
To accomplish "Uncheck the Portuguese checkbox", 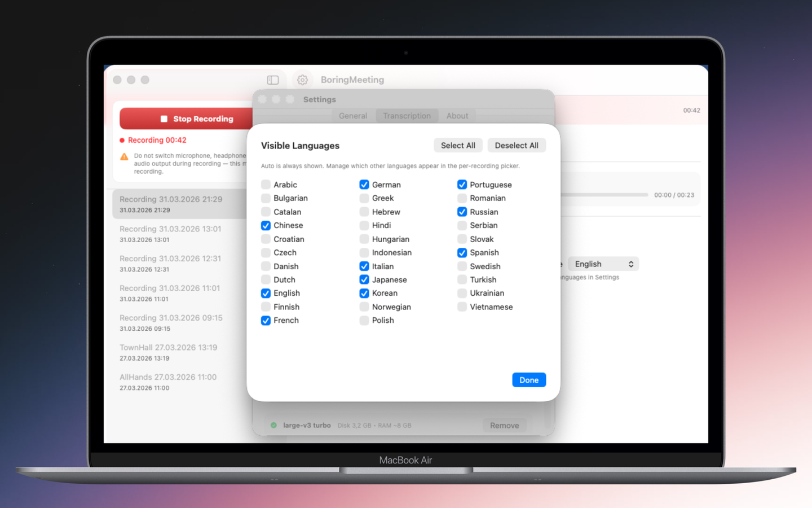I will click(462, 185).
